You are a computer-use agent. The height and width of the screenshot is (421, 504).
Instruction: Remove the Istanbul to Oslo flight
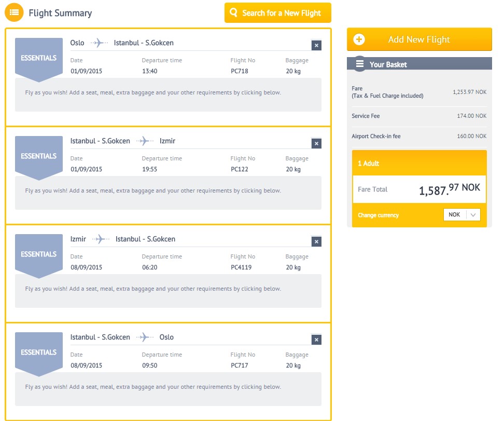(x=317, y=340)
